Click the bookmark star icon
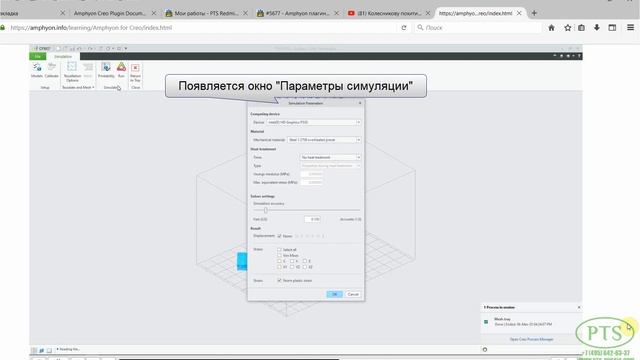 tap(567, 28)
